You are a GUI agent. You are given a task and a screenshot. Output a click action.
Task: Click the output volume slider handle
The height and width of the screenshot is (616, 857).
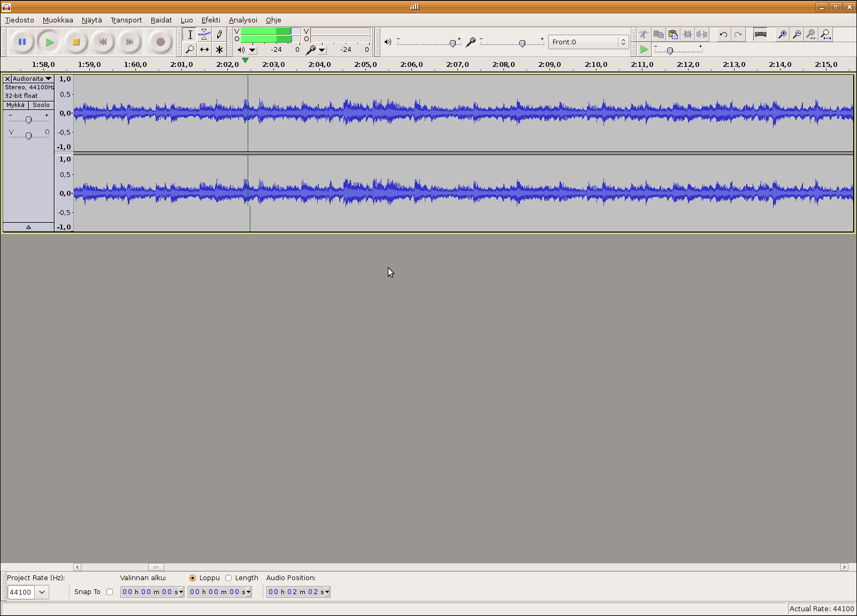click(x=453, y=43)
